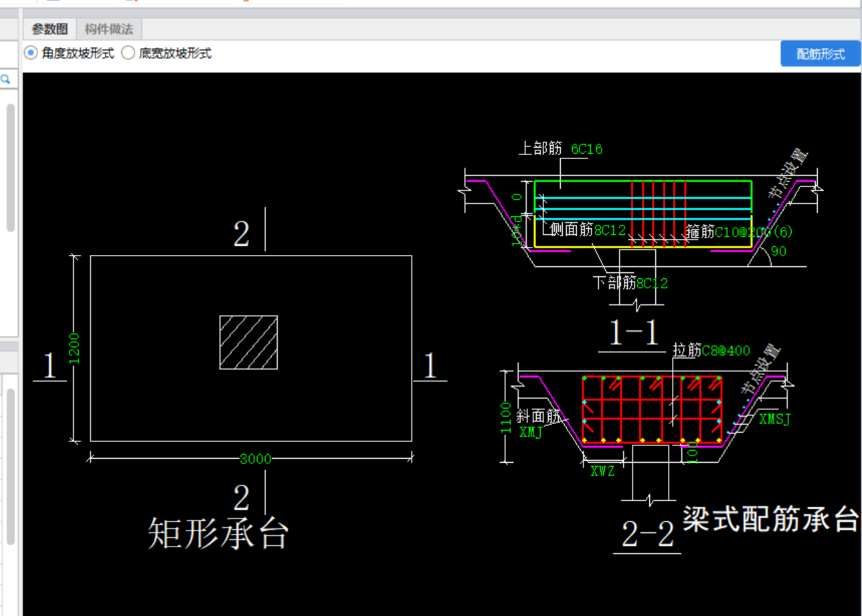Edit the 下部筋 value 8C12
The width and height of the screenshot is (862, 616).
(652, 283)
